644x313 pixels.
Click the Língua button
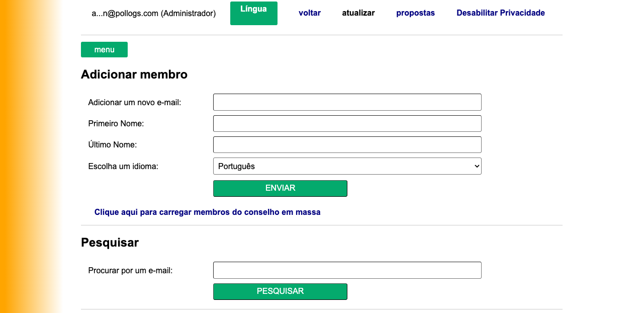pos(253,12)
